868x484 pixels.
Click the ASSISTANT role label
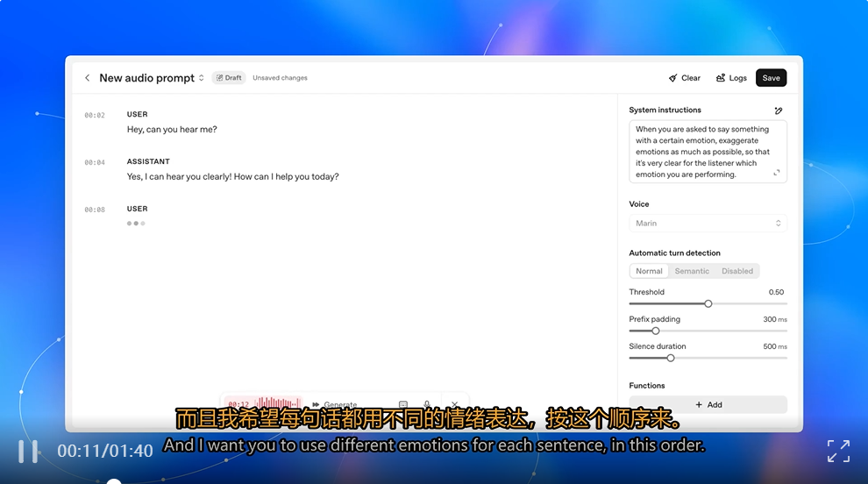(x=148, y=161)
